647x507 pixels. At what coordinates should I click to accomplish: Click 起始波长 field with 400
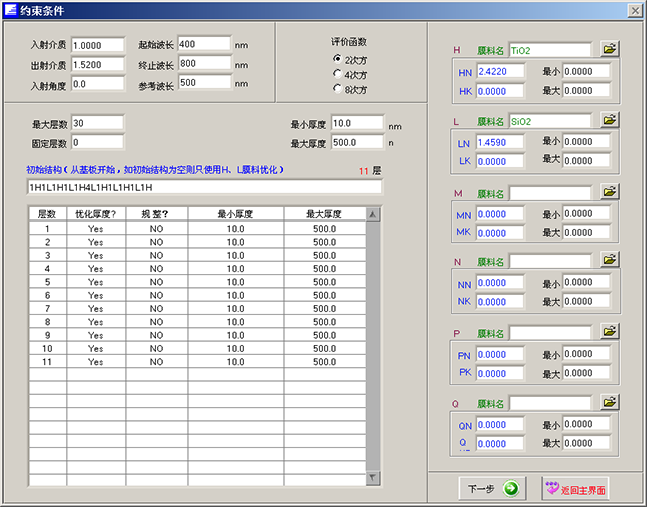(204, 44)
